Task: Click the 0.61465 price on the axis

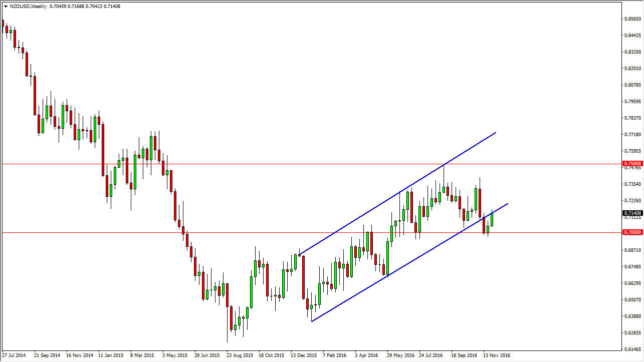Action: 632,349
